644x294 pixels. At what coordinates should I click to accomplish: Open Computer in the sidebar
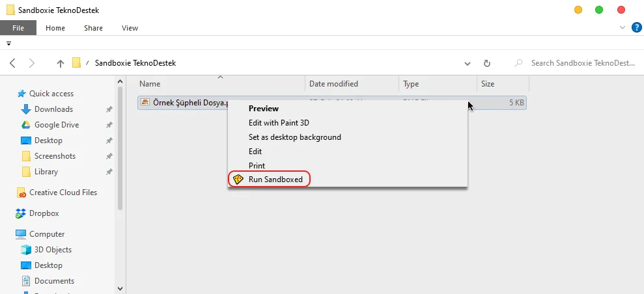tap(47, 234)
